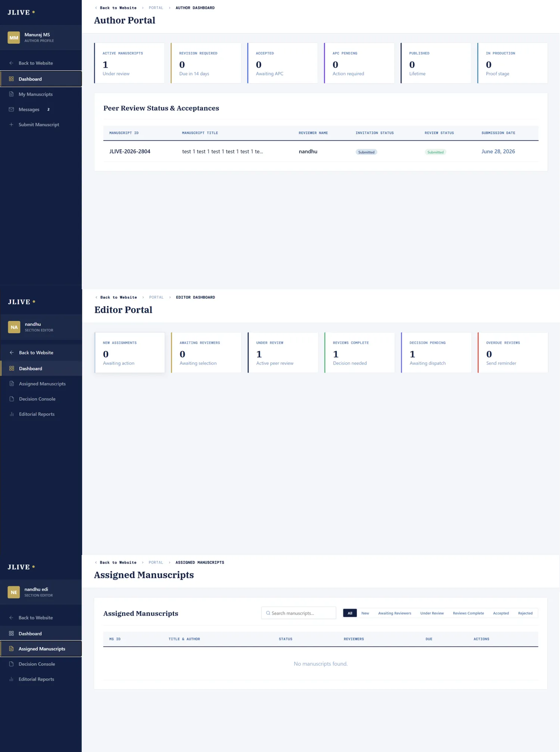This screenshot has width=560, height=752.
Task: Open Messages in Author Portal sidebar
Action: pos(41,109)
